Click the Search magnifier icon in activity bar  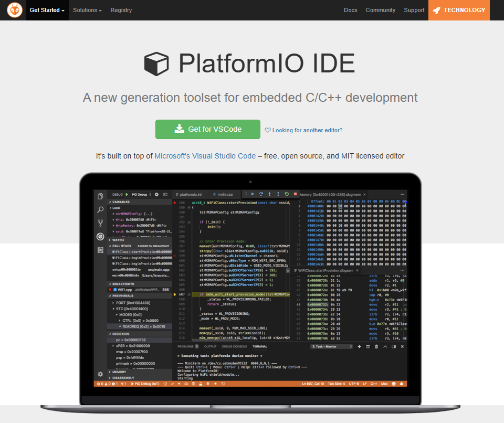(100, 209)
